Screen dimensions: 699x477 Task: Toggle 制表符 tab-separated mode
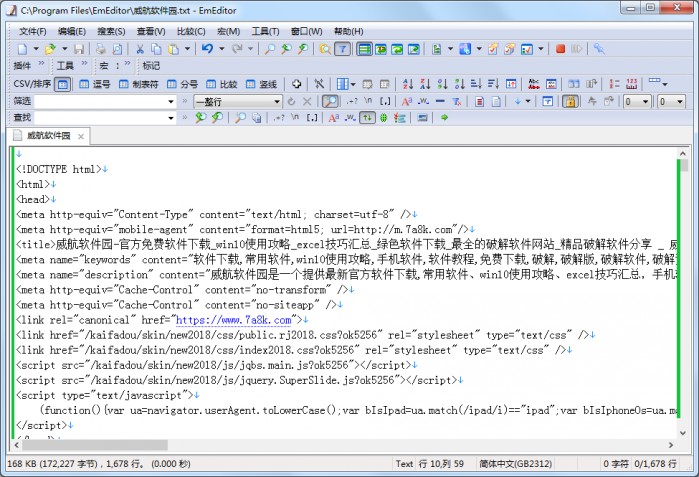tap(139, 84)
